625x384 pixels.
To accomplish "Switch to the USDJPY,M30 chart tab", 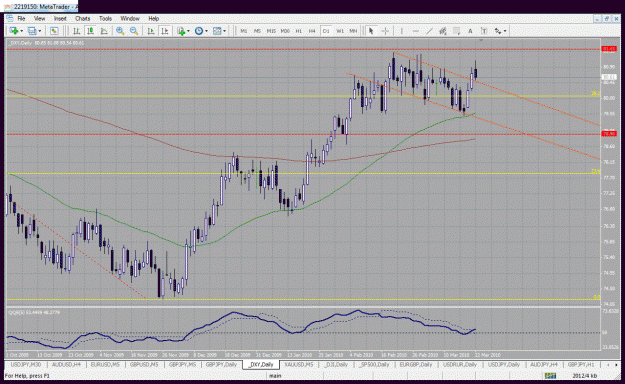I will coord(26,364).
